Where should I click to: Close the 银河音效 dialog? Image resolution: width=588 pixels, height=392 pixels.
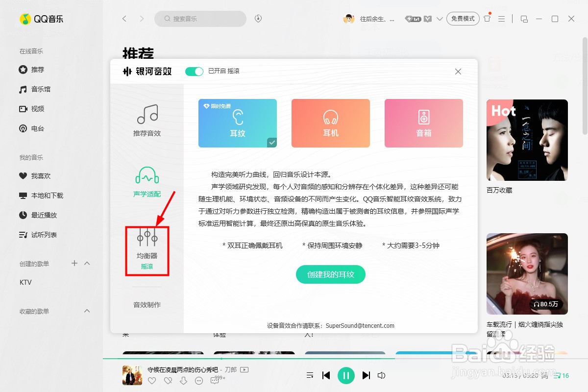pos(458,72)
